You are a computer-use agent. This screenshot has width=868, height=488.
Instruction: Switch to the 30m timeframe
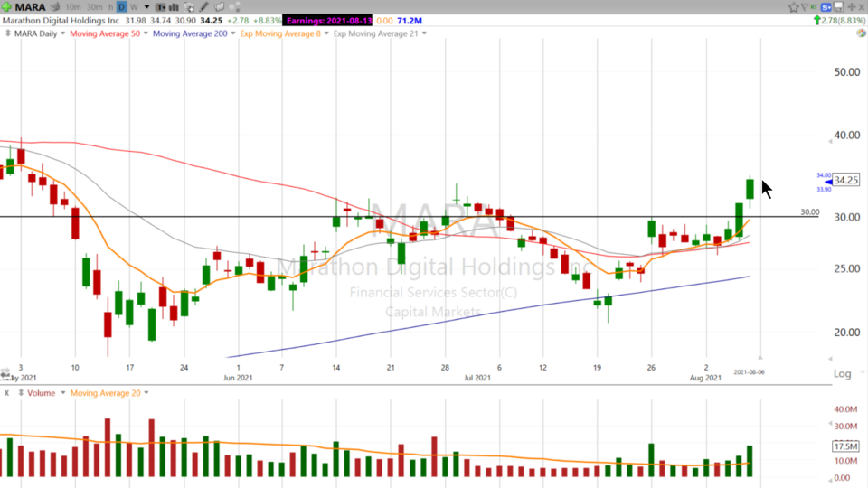[95, 7]
